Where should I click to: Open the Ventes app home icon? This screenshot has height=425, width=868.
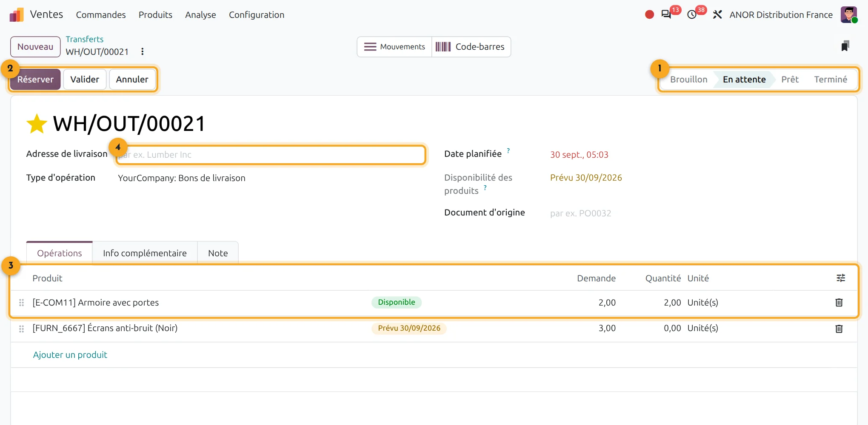pyautogui.click(x=17, y=15)
